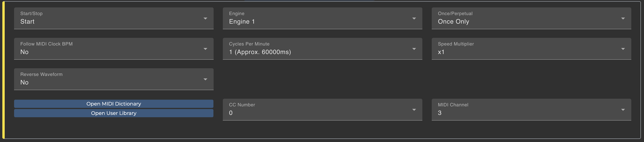This screenshot has height=142, width=644.
Task: Click the value 1 (Approx. 60000ms)
Action: click(260, 52)
